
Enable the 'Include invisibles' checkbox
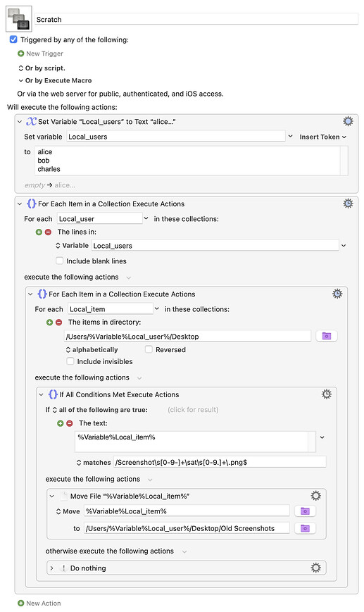click(70, 361)
